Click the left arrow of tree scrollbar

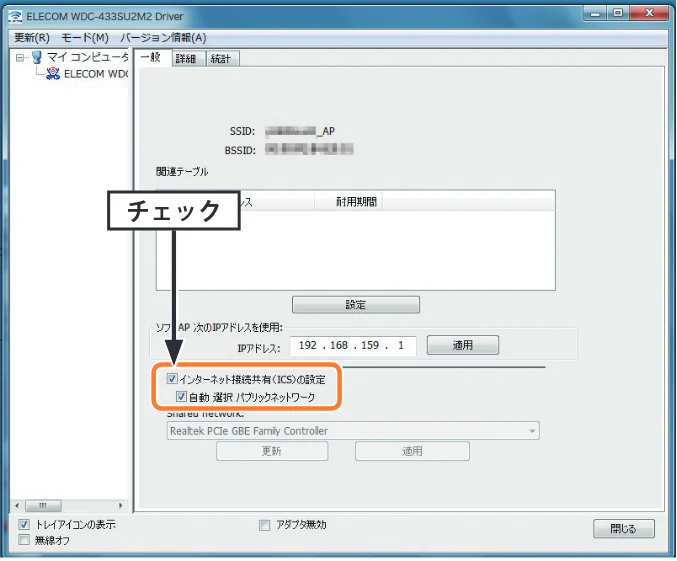pyautogui.click(x=17, y=505)
